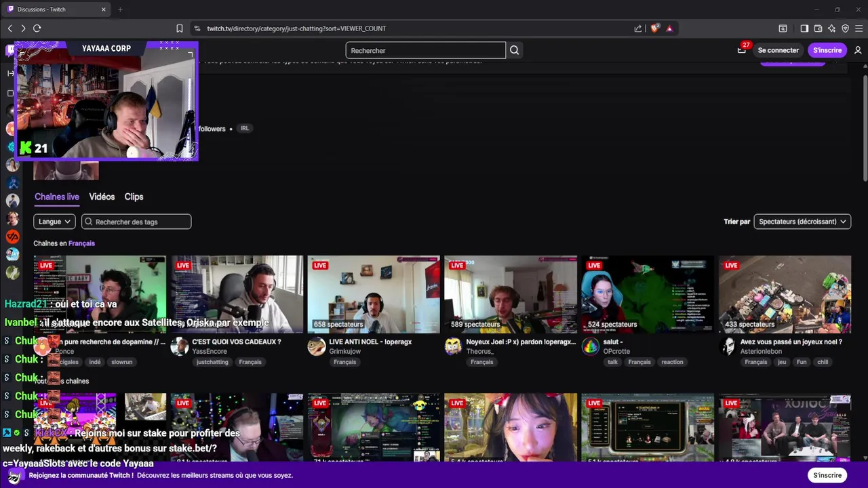Open the Brave Shields lion icon
The width and height of the screenshot is (868, 488).
(654, 28)
